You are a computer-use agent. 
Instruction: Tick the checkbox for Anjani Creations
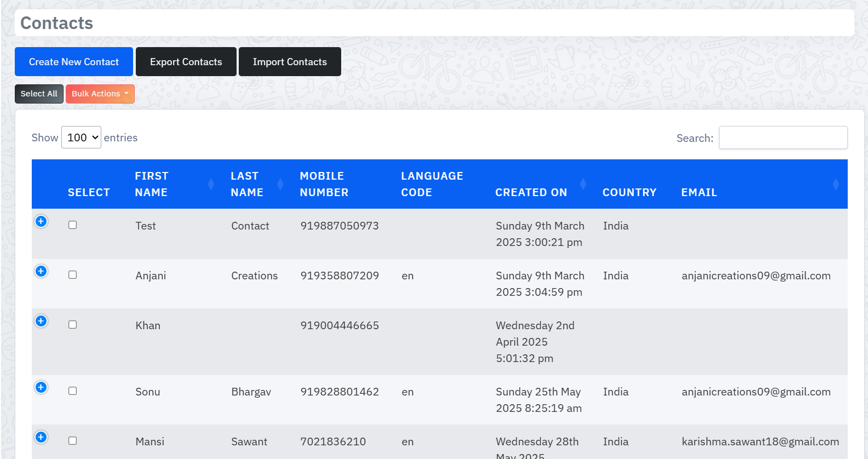[72, 275]
